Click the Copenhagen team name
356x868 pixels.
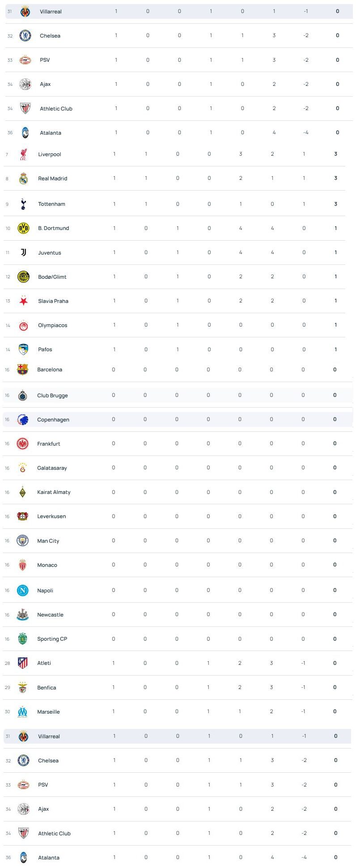[x=53, y=420]
